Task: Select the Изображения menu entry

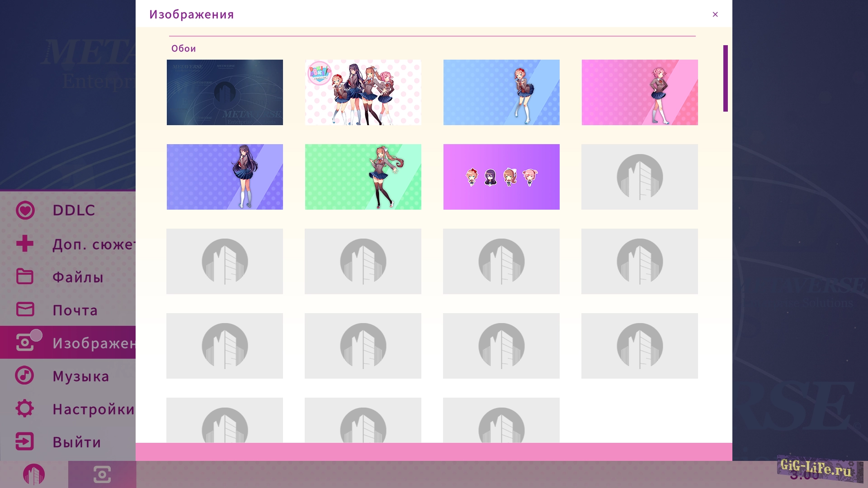Action: pyautogui.click(x=93, y=343)
